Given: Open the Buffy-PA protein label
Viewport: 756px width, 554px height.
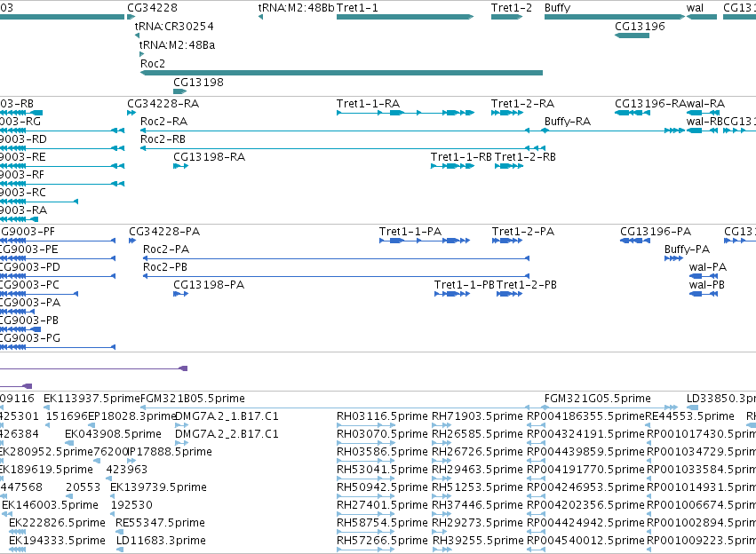Looking at the screenshot, I should pyautogui.click(x=687, y=249).
